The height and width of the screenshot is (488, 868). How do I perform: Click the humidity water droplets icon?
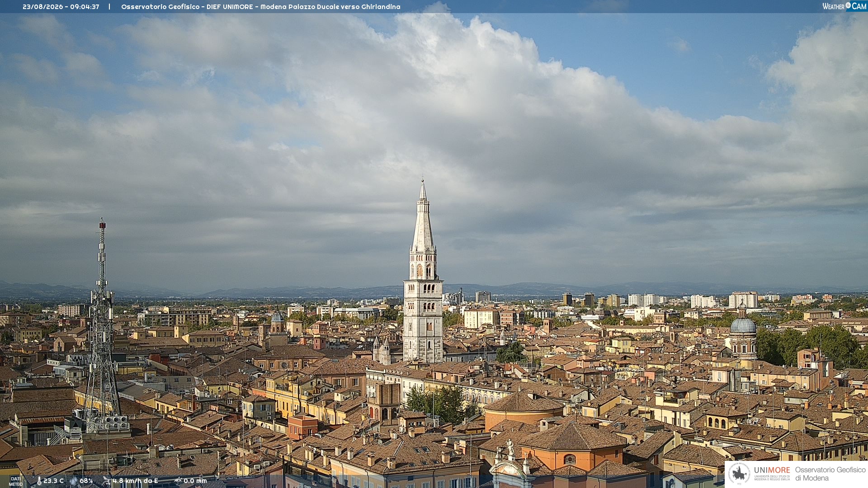click(73, 481)
